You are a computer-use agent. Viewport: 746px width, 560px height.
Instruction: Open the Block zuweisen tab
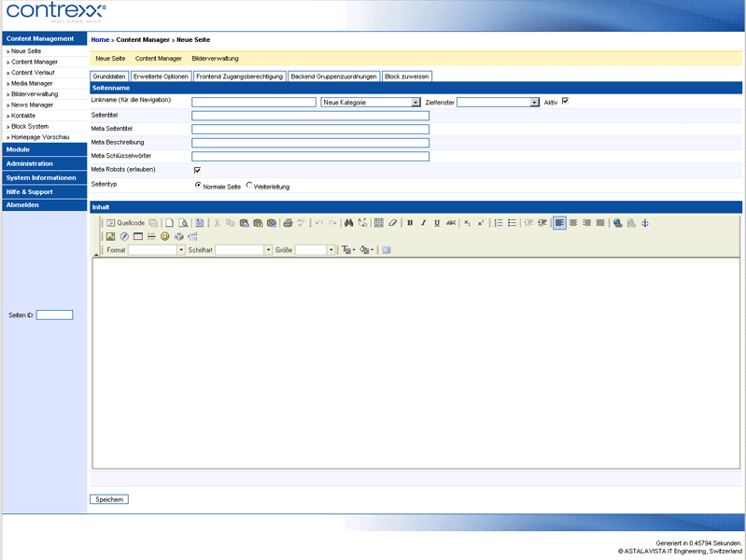click(406, 77)
